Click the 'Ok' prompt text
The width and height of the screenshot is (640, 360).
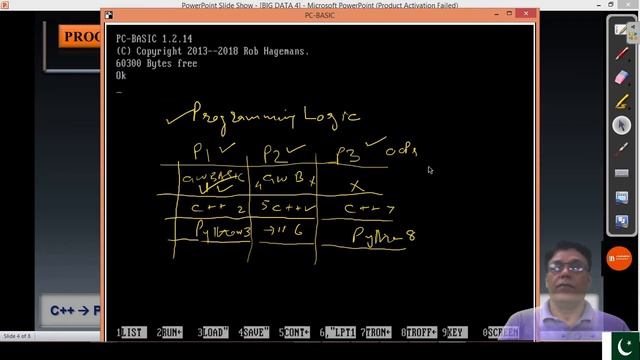(121, 76)
